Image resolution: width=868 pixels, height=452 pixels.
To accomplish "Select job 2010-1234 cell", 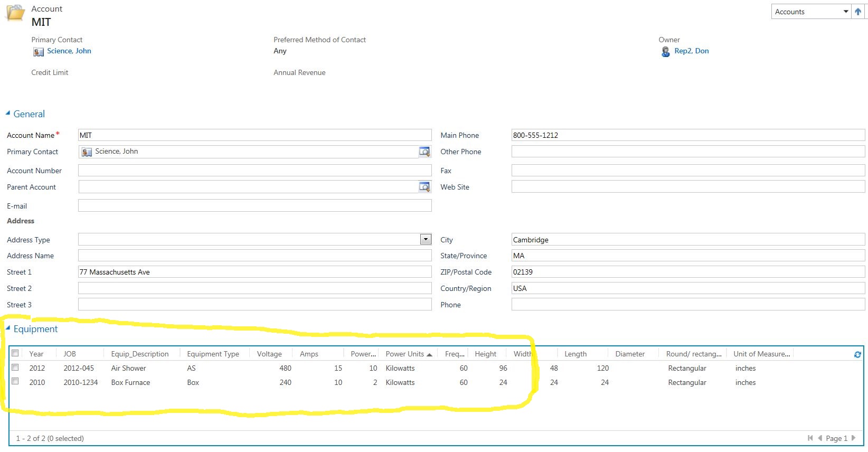I will click(81, 382).
